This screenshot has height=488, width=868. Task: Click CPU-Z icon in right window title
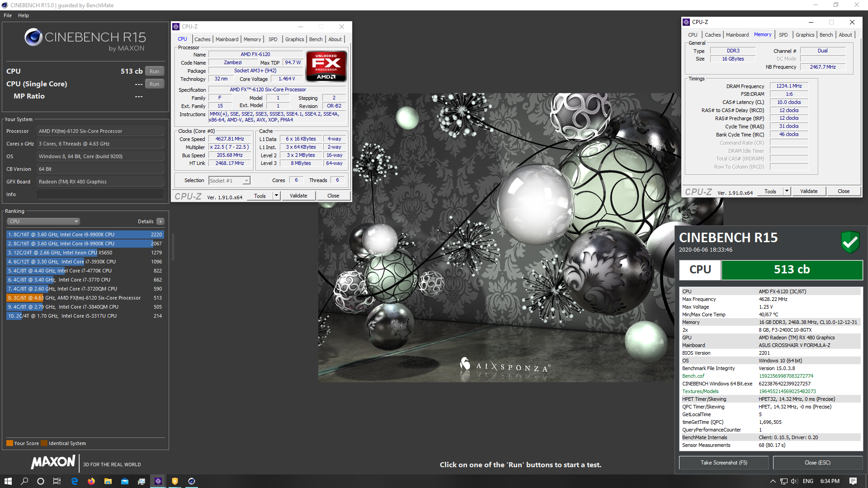[x=686, y=22]
